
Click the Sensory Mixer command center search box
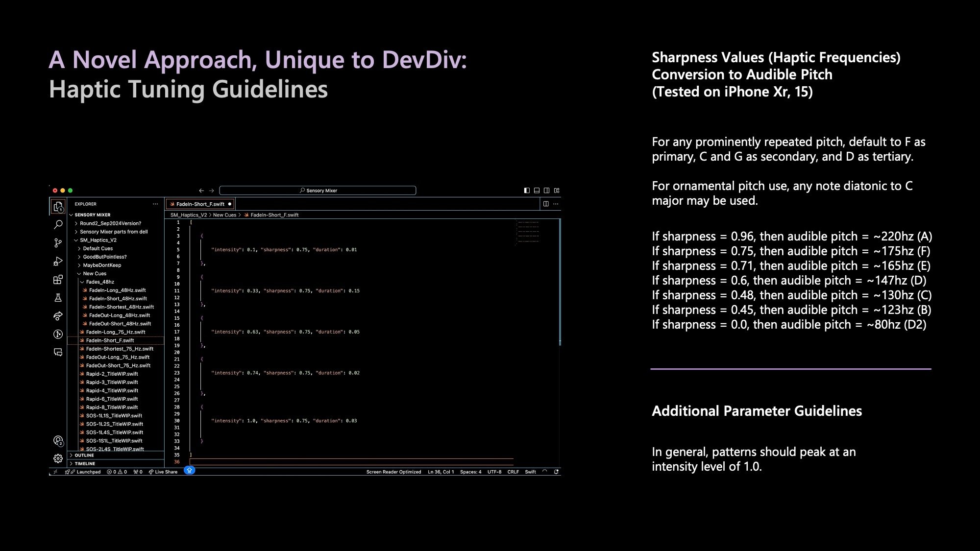pos(318,191)
